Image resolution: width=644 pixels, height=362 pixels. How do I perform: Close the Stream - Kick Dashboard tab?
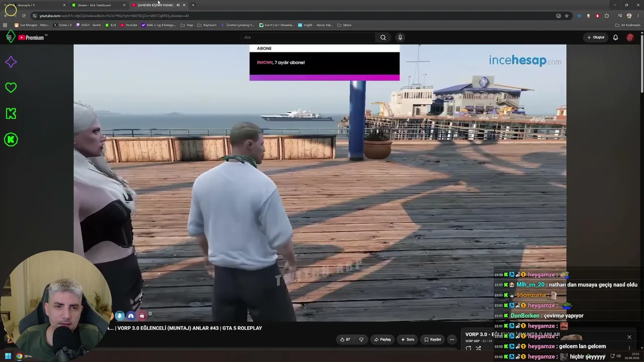[x=124, y=5]
